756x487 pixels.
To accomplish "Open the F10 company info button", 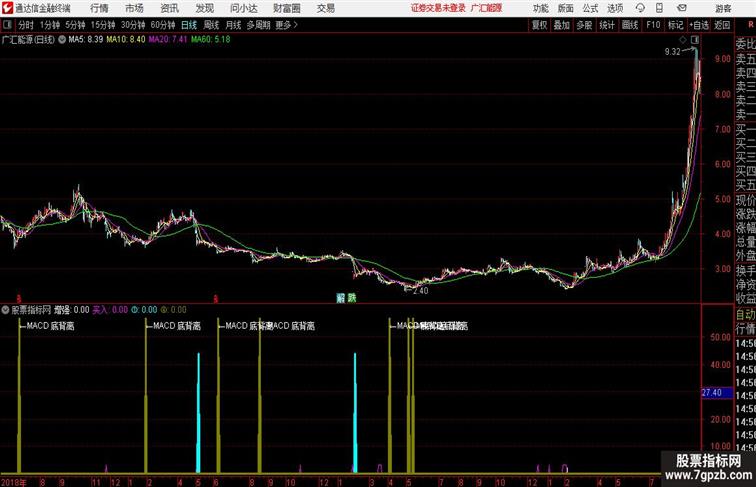I will (653, 25).
